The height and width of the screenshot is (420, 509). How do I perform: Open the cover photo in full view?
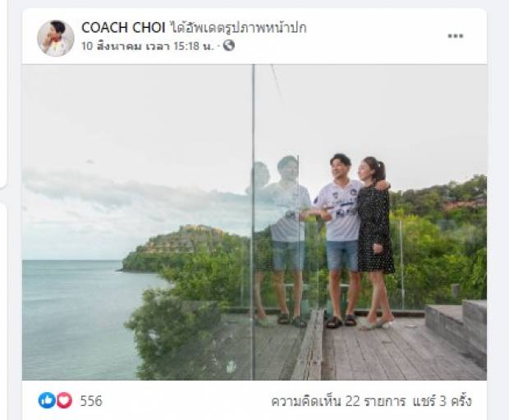254,222
